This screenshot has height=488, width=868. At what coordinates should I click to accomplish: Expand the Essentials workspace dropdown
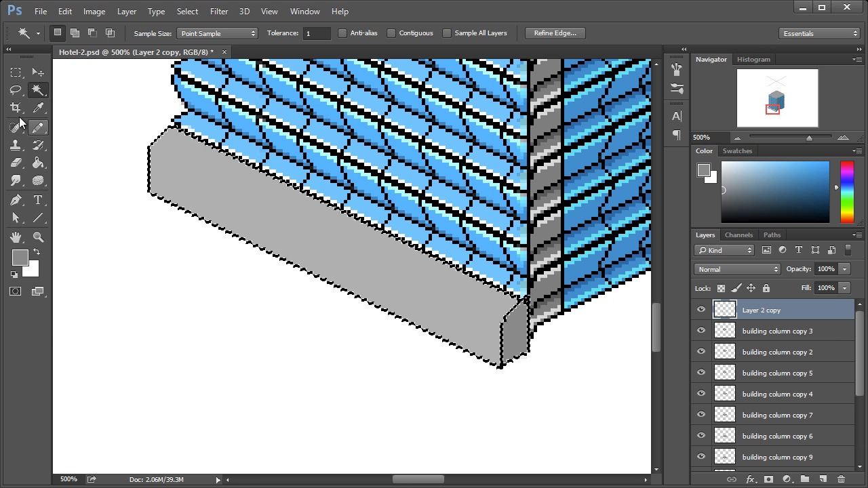(820, 33)
